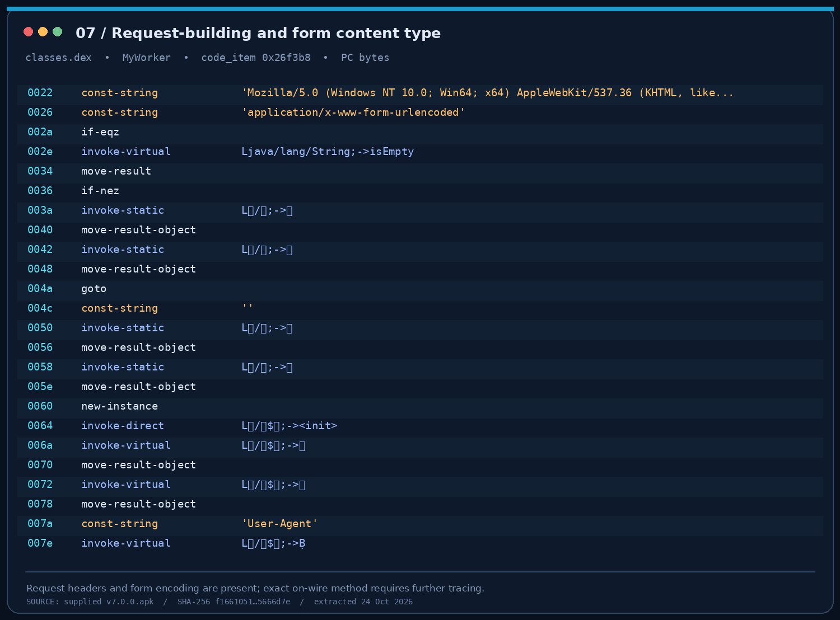Click the red window dot
The image size is (840, 620).
point(29,31)
